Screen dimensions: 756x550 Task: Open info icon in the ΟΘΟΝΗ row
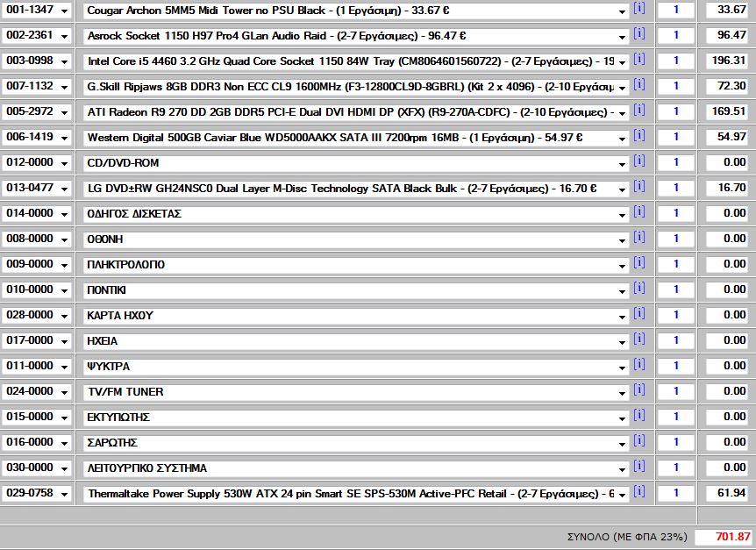[638, 238]
